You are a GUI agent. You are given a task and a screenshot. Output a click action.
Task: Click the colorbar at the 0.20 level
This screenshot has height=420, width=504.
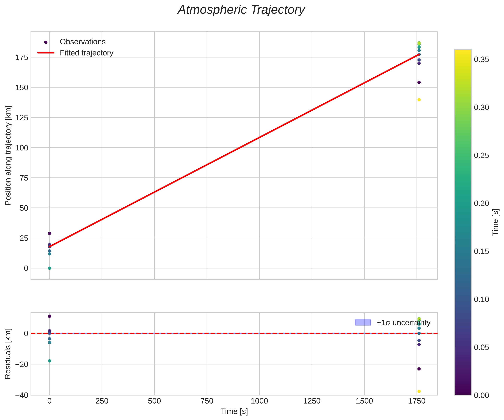coord(462,203)
